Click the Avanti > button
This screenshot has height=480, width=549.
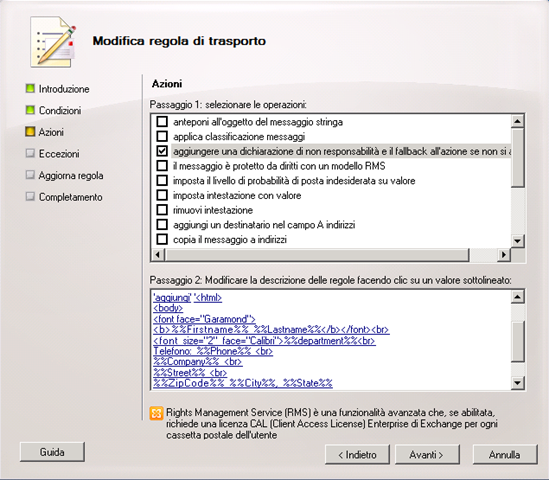(427, 454)
